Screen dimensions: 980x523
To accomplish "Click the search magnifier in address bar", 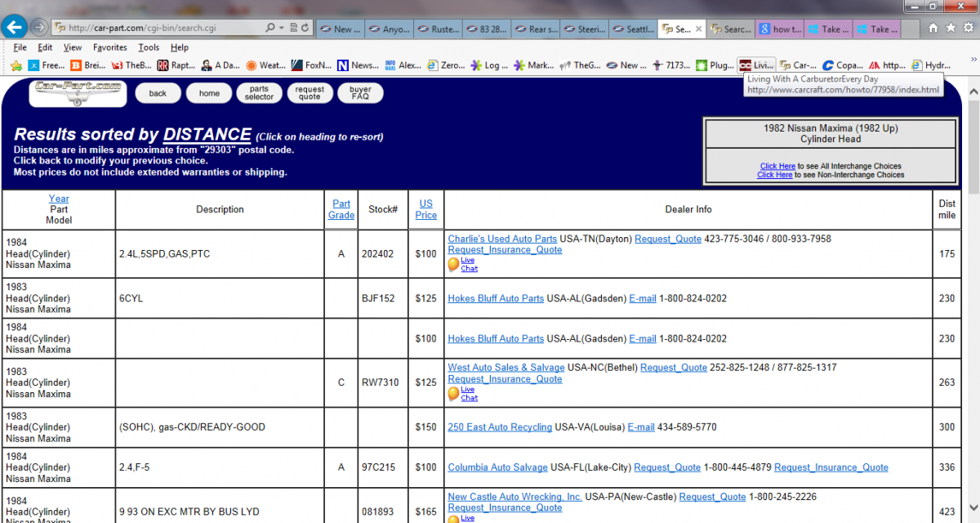I will [x=272, y=29].
